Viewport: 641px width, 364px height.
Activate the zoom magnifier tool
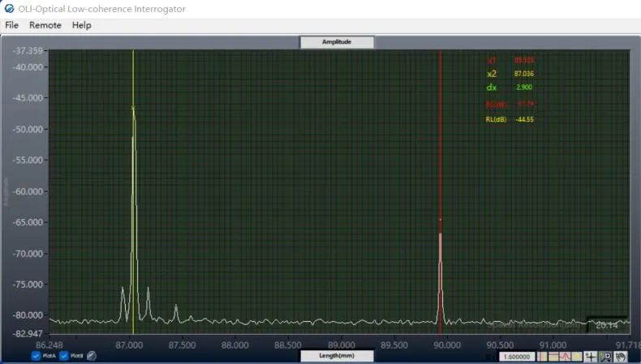[x=605, y=357]
